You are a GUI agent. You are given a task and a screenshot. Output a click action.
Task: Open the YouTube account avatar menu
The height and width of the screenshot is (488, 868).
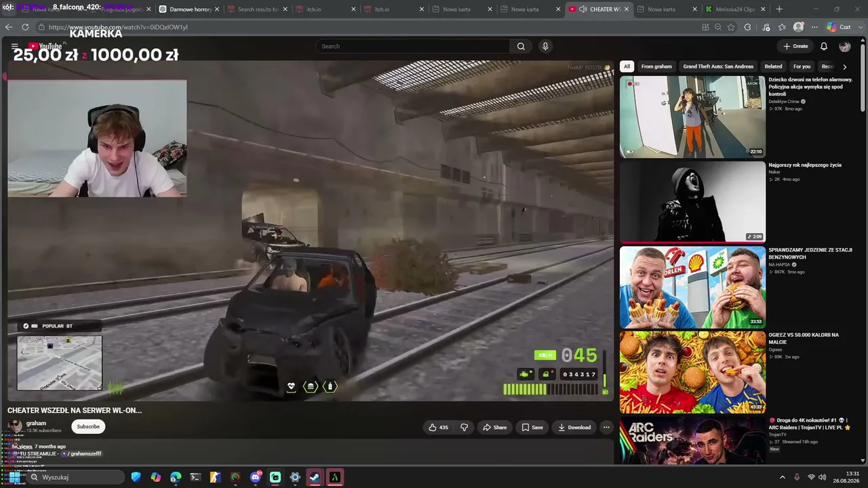(x=844, y=46)
